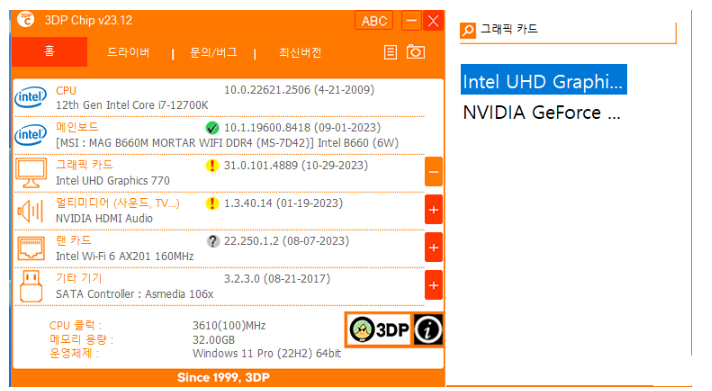The width and height of the screenshot is (712, 391).
Task: Click the text report list icon
Action: click(x=390, y=52)
